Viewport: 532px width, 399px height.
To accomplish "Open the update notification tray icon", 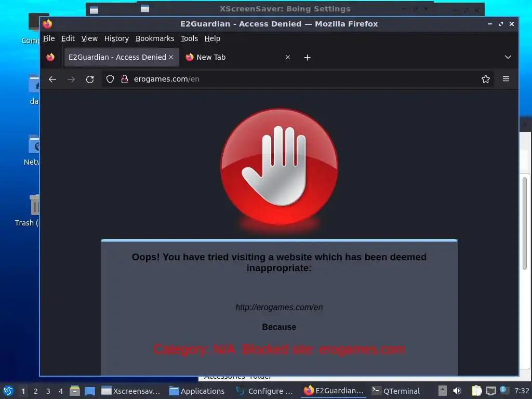I will (x=503, y=390).
